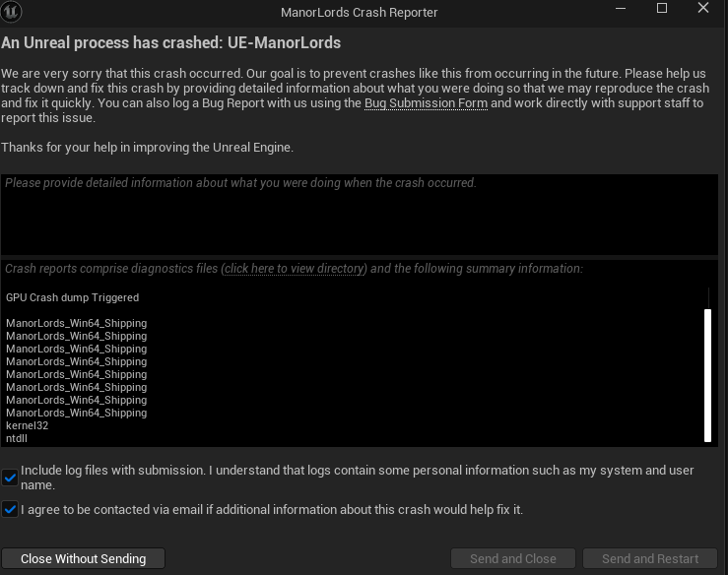Click the last ManorLords_Win64_Shipping line above kernel32

click(76, 414)
